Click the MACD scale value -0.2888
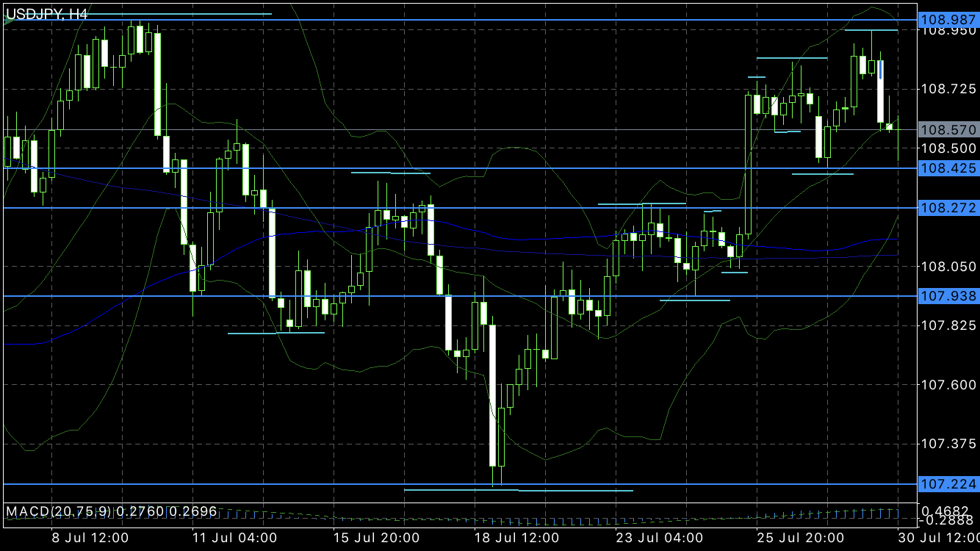The width and height of the screenshot is (980, 551). pos(946,520)
